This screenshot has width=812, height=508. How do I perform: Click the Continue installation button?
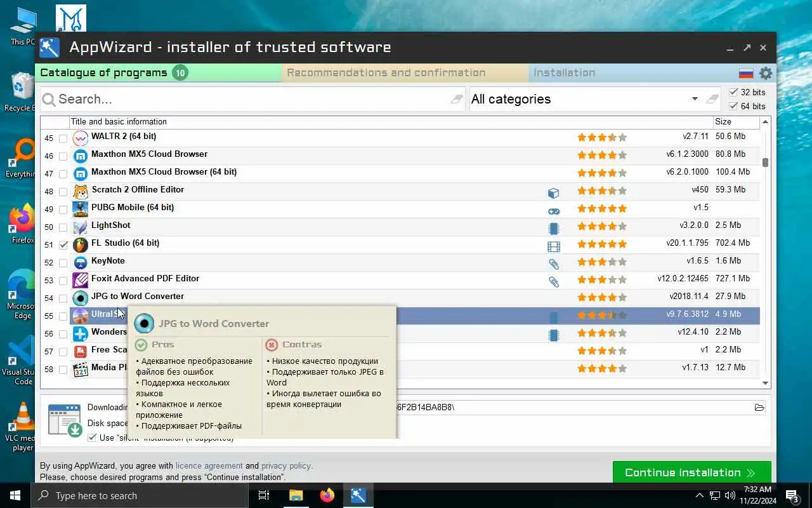coord(691,472)
